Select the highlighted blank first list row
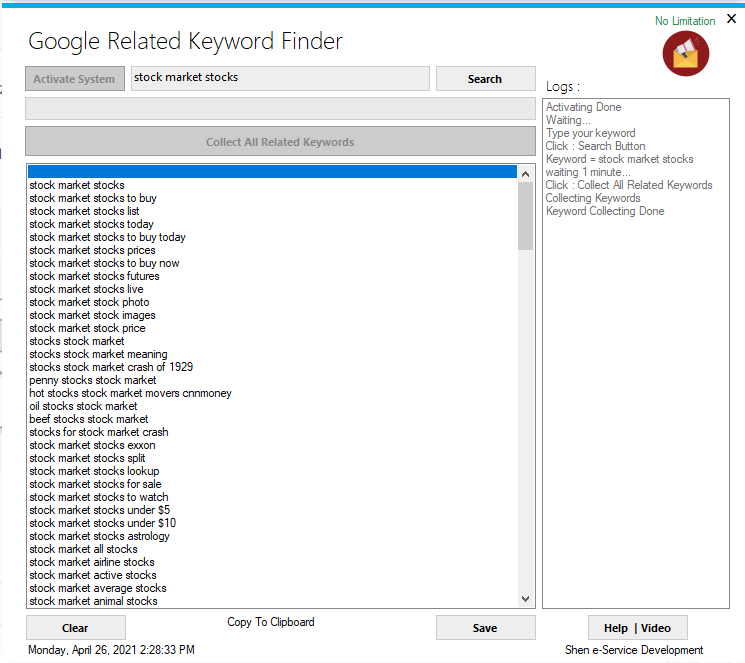The image size is (745, 663). coord(272,172)
